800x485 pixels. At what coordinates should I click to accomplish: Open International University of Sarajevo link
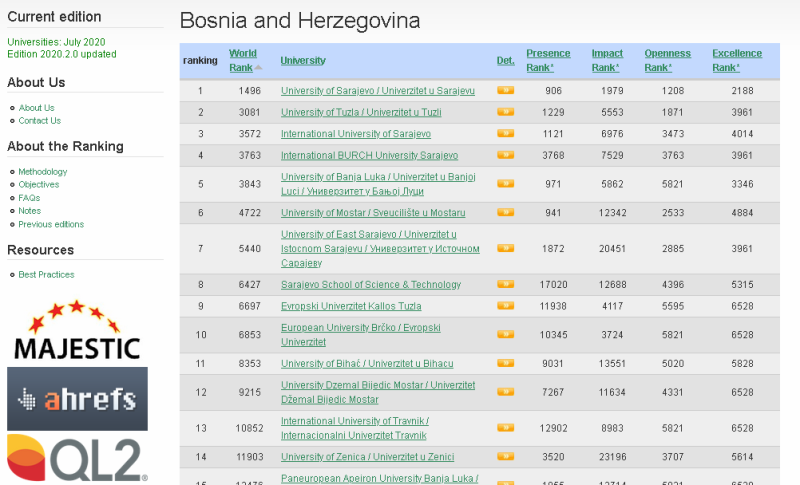[356, 133]
